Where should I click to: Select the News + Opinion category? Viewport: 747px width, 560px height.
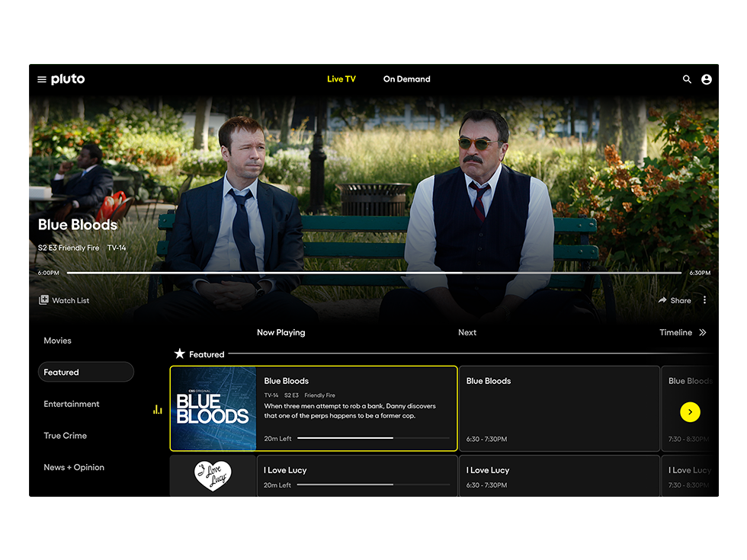coord(74,467)
